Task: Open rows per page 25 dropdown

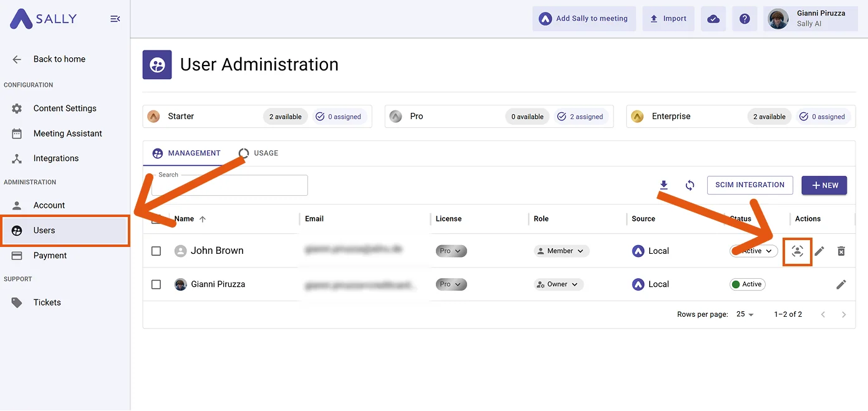Action: (x=745, y=314)
